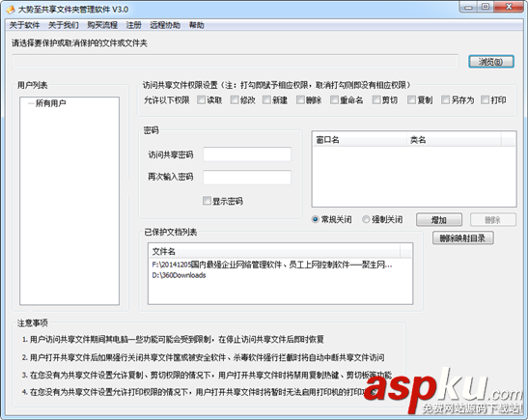Viewport: 528px width, 420px height.
Task: Select the 常规关闭 radio button
Action: coord(316,219)
